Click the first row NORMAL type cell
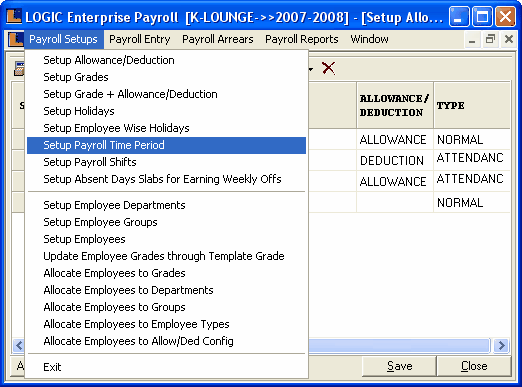 click(x=472, y=139)
